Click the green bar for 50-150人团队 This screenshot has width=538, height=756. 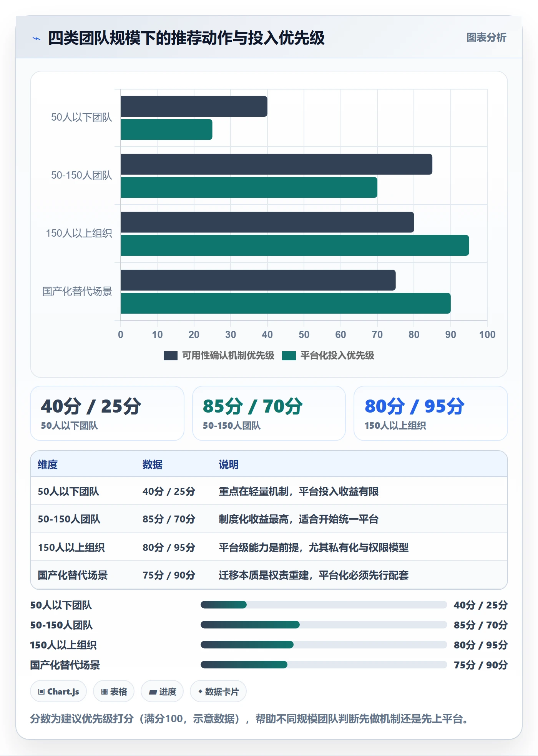(x=249, y=187)
